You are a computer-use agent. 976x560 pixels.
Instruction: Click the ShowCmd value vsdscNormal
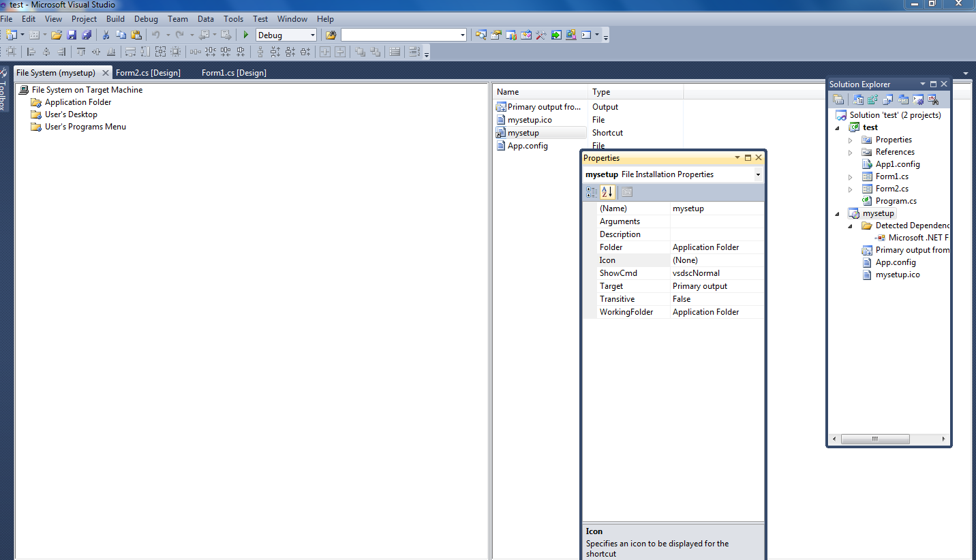tap(717, 273)
